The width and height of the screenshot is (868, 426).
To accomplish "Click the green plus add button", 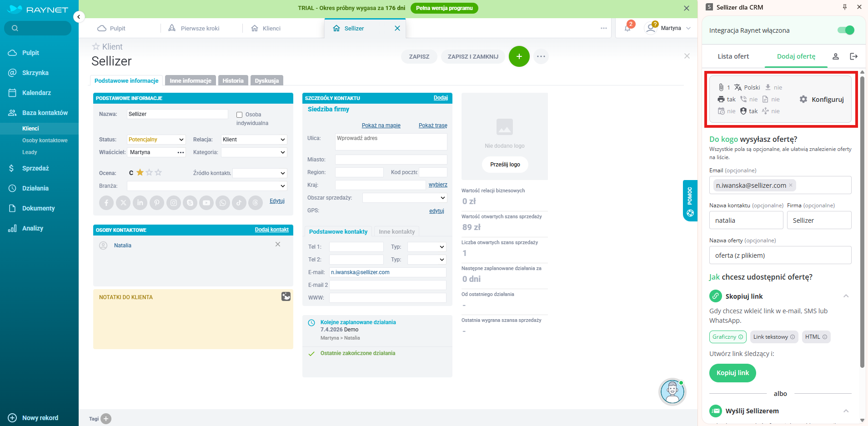I will click(x=519, y=56).
